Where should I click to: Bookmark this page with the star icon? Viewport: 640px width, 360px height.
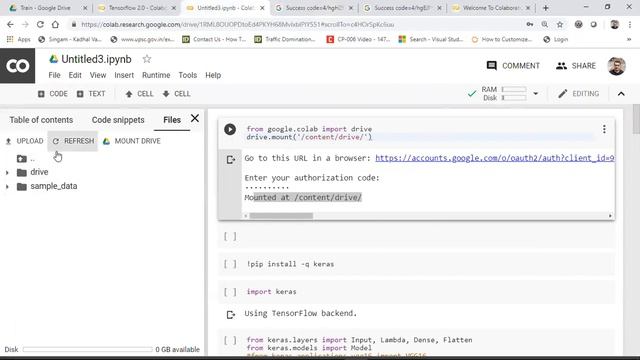pyautogui.click(x=560, y=24)
